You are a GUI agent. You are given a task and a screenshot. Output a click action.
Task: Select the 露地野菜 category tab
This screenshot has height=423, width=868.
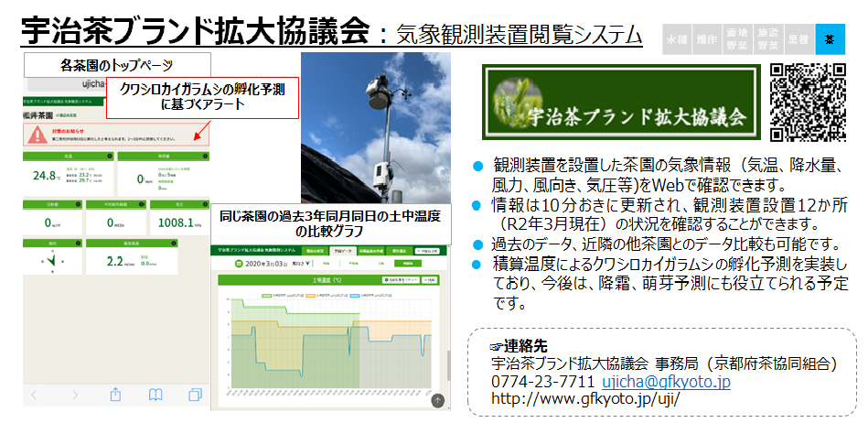(738, 38)
